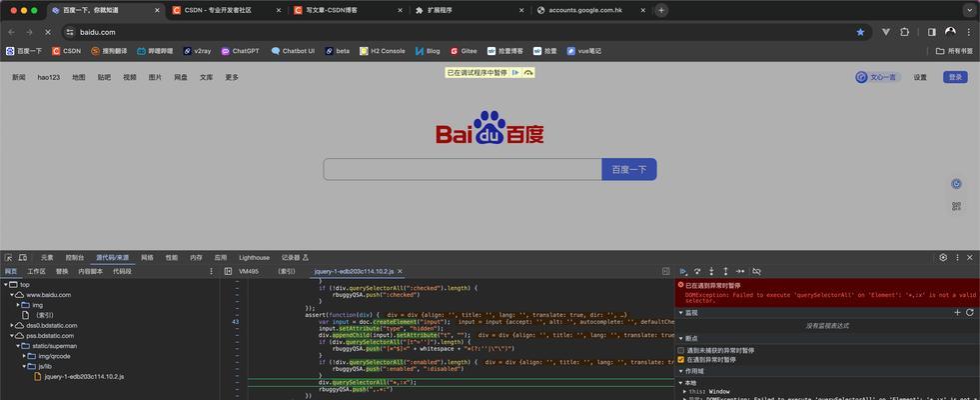Focus the Baidu search input box
The height and width of the screenshot is (400, 980).
463,170
